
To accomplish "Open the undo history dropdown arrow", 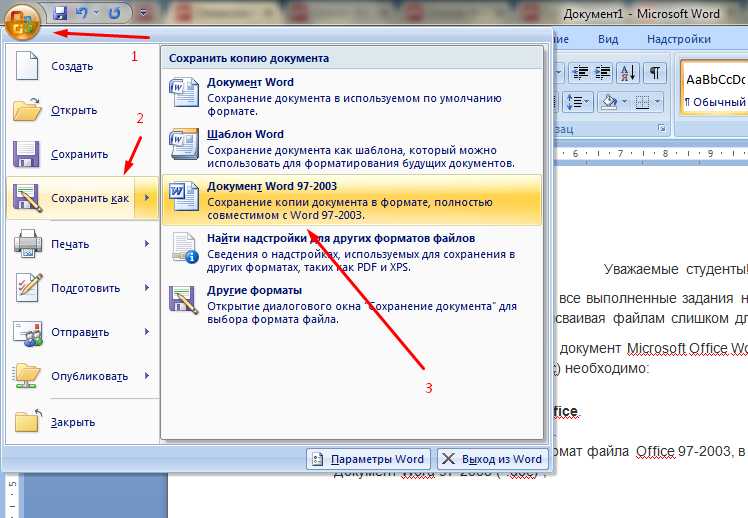I will pyautogui.click(x=97, y=13).
